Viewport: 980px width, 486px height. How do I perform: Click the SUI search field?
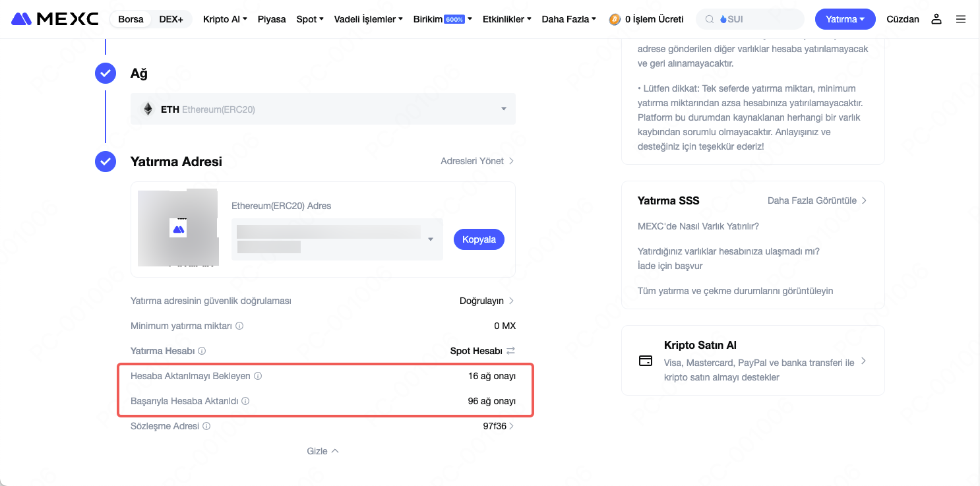[750, 19]
